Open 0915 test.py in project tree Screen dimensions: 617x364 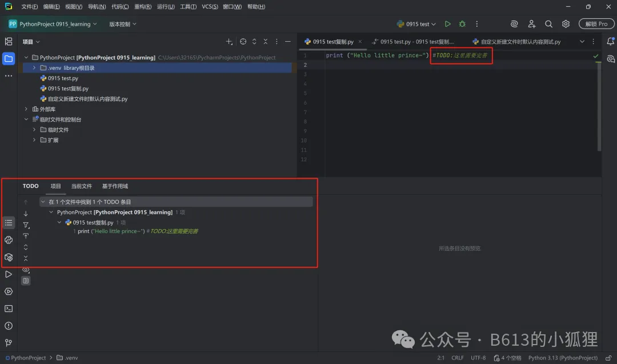(x=63, y=78)
